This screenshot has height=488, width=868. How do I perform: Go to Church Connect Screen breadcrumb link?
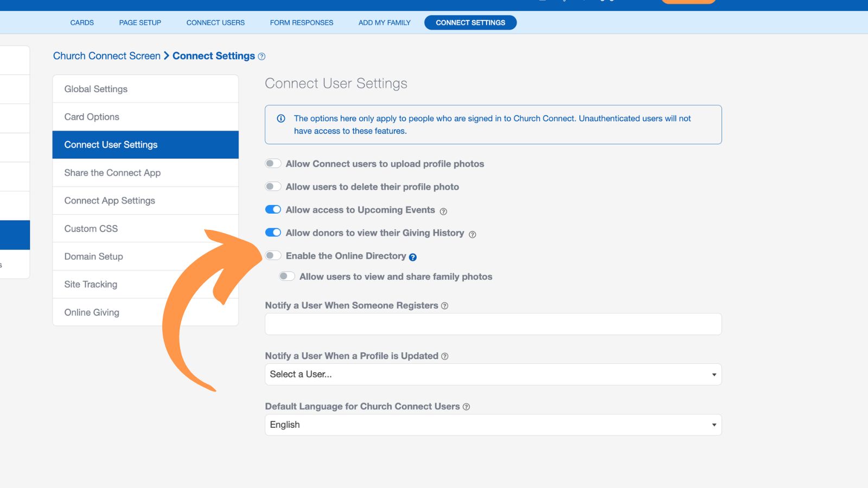click(x=107, y=56)
